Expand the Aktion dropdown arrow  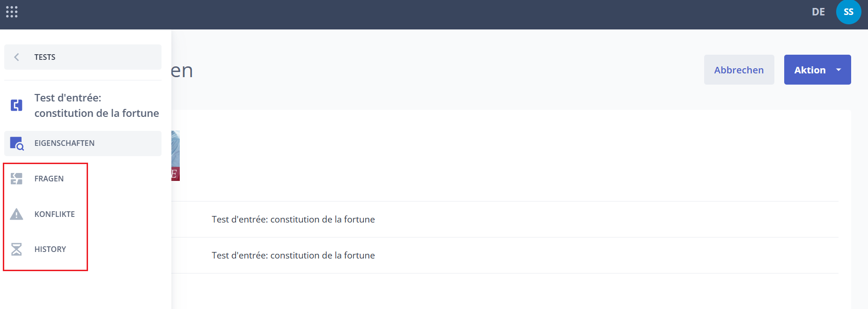pos(839,70)
